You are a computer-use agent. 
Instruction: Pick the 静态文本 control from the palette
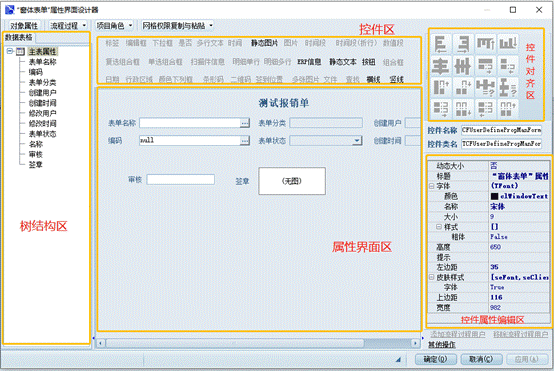pos(343,62)
